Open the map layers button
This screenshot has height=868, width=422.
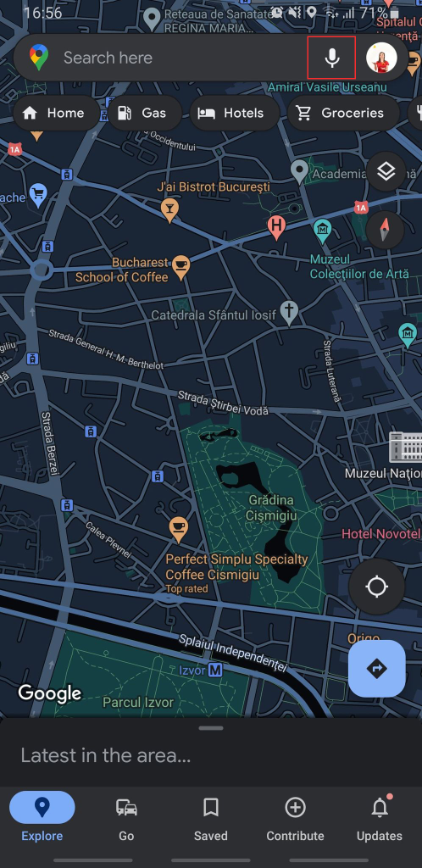coord(386,172)
